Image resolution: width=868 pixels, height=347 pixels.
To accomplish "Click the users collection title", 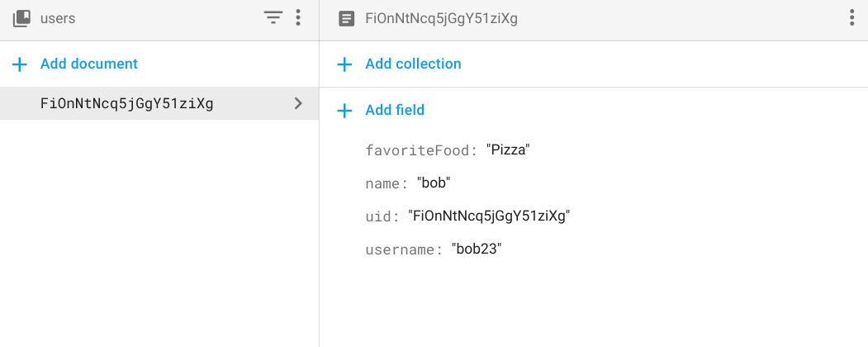I will point(58,18).
